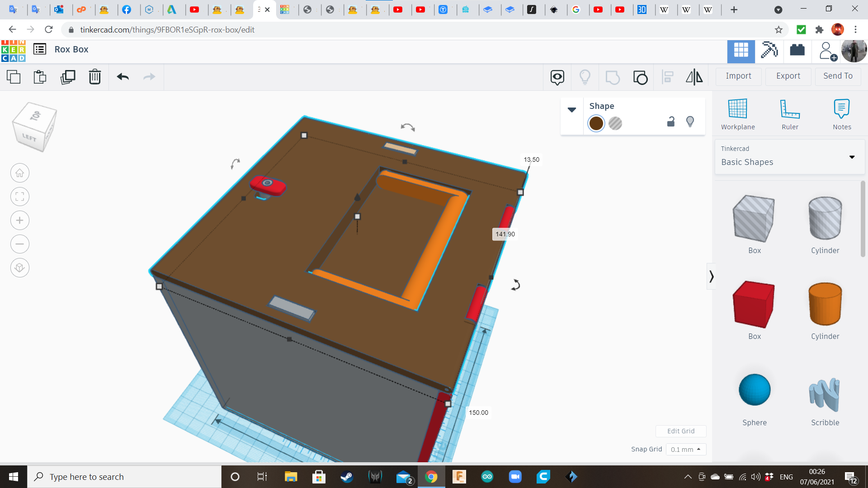868x488 pixels.
Task: Click the Home view button
Action: [x=19, y=173]
